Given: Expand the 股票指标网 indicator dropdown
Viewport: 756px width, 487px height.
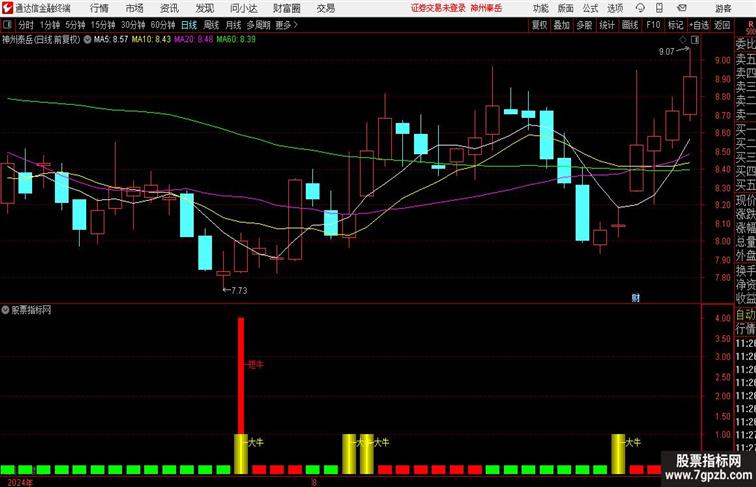Looking at the screenshot, I should [5, 310].
